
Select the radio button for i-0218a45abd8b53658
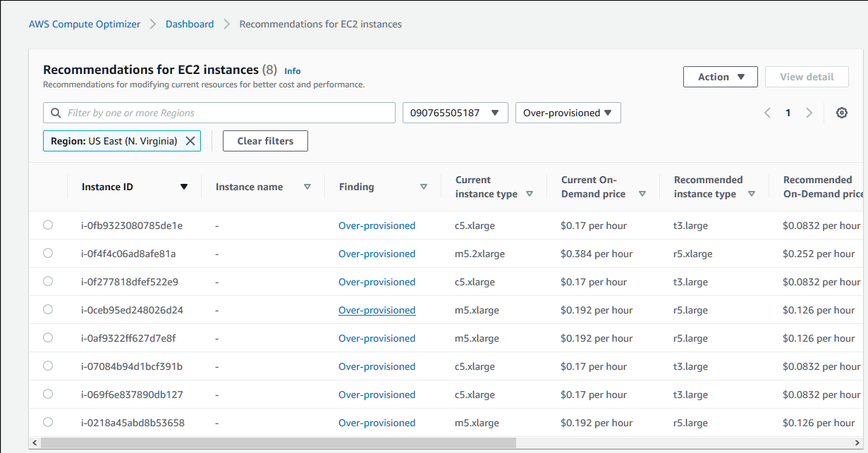[x=47, y=422]
